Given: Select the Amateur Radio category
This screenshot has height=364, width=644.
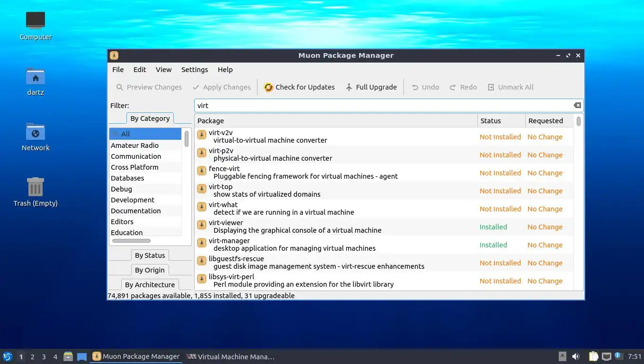Looking at the screenshot, I should (145, 146).
